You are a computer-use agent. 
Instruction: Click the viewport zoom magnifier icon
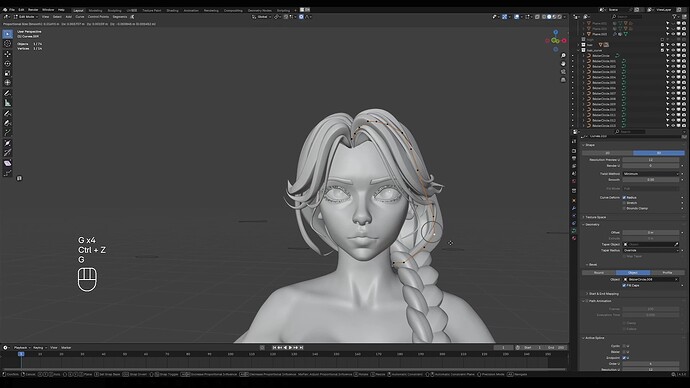563,56
